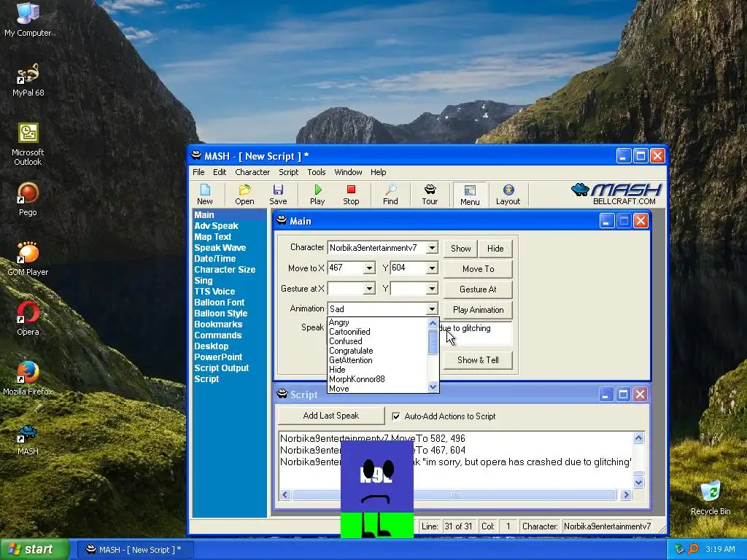Click animation list scroll down arrow
This screenshot has width=747, height=560.
(433, 387)
